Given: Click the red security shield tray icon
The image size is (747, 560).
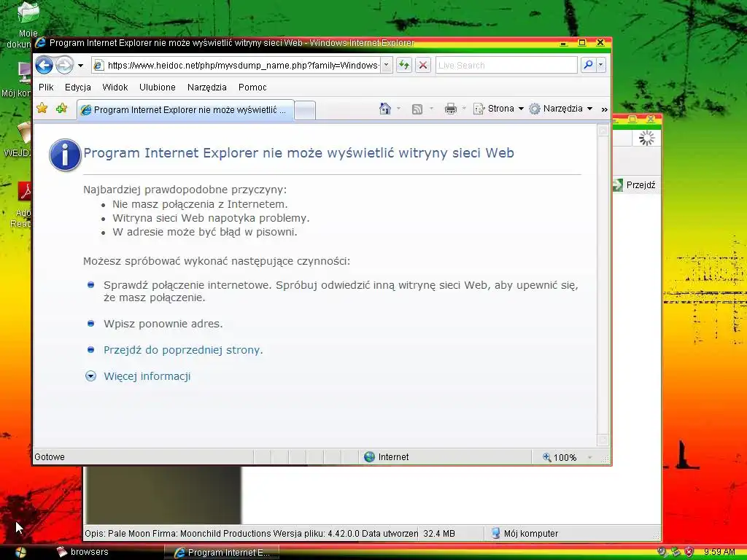Looking at the screenshot, I should tap(689, 552).
